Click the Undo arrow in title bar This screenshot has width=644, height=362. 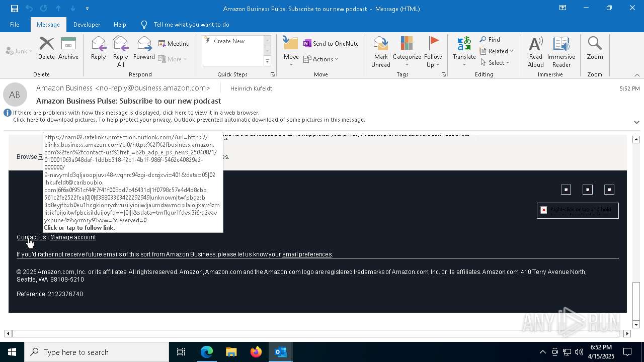coord(29,9)
